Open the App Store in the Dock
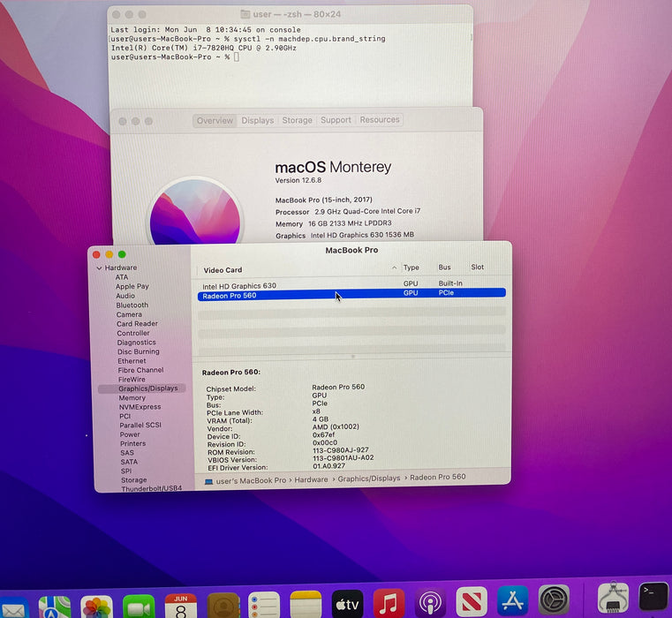672x618 pixels. 512,600
